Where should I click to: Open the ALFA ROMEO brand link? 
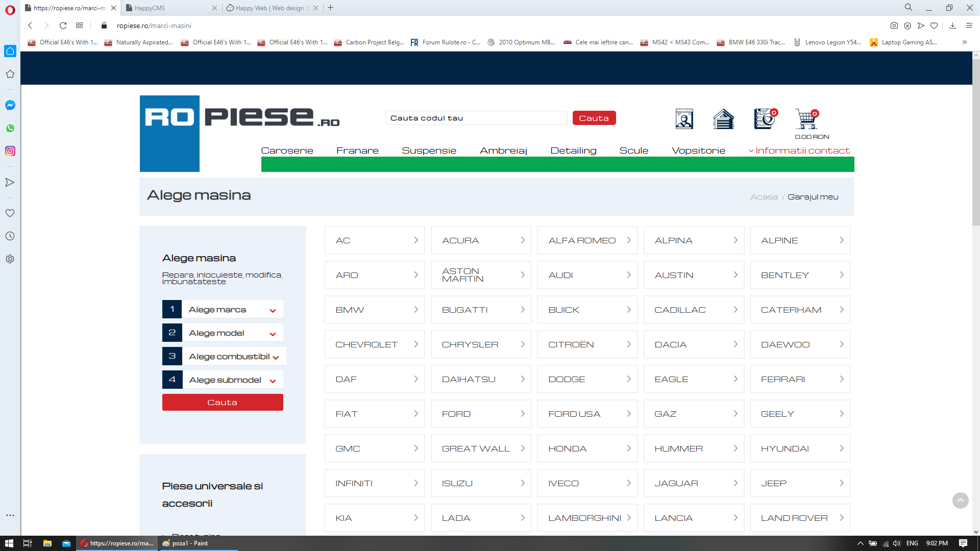click(x=587, y=240)
